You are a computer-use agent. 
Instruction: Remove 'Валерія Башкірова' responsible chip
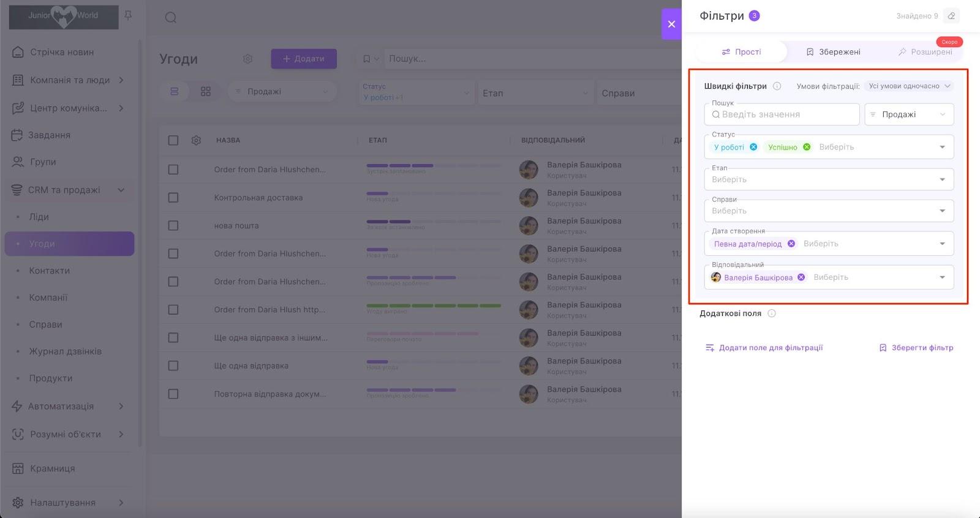[801, 277]
